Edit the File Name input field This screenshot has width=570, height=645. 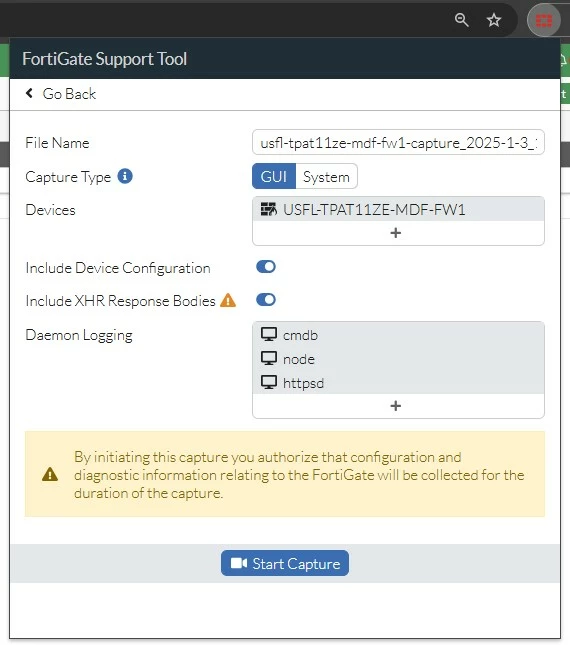pyautogui.click(x=398, y=142)
